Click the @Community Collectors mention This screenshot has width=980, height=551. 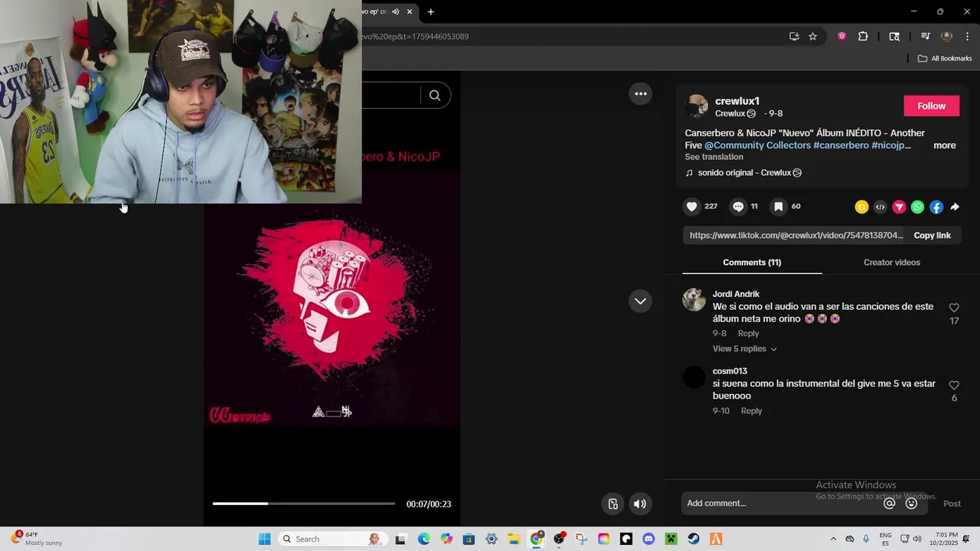point(757,145)
